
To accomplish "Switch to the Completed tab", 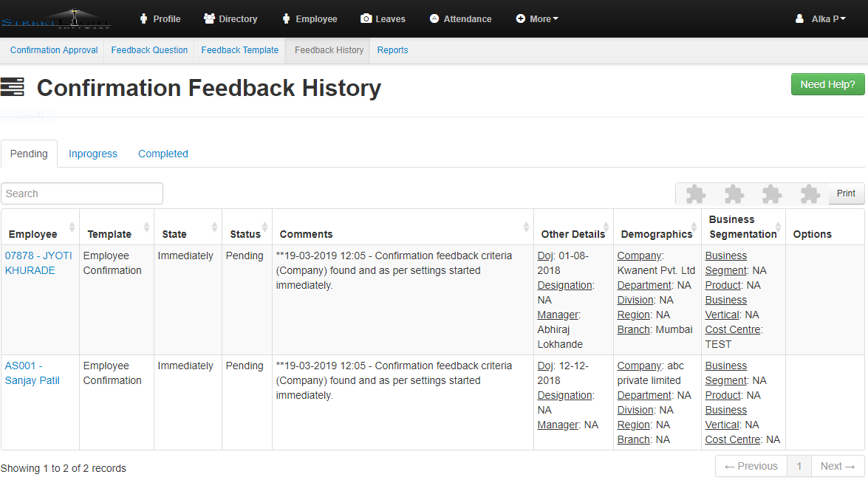I will click(x=163, y=154).
